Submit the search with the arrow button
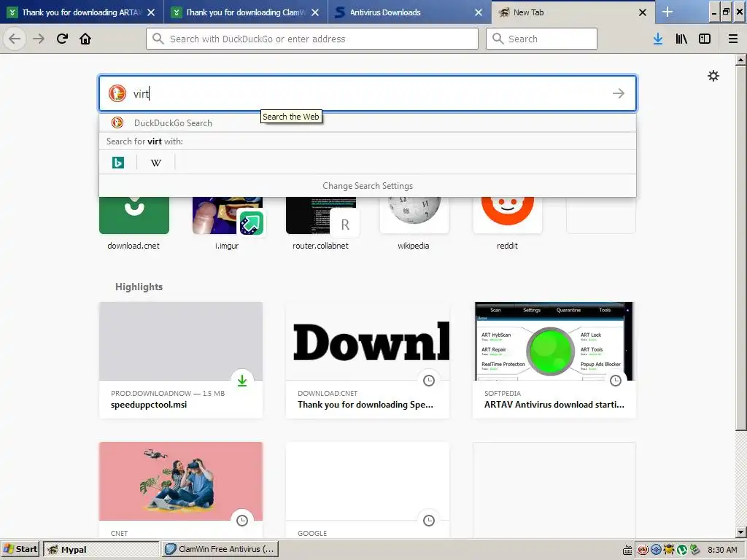 pos(619,93)
